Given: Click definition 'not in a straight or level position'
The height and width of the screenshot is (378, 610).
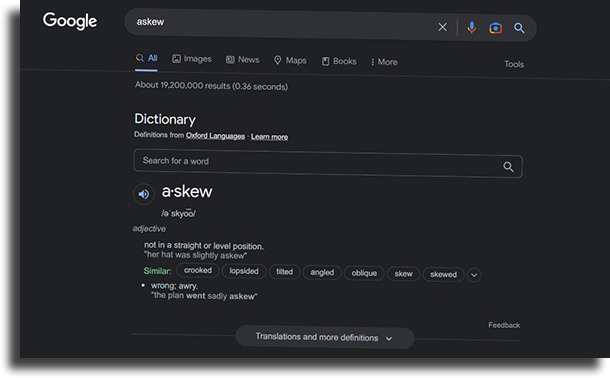Looking at the screenshot, I should 204,245.
